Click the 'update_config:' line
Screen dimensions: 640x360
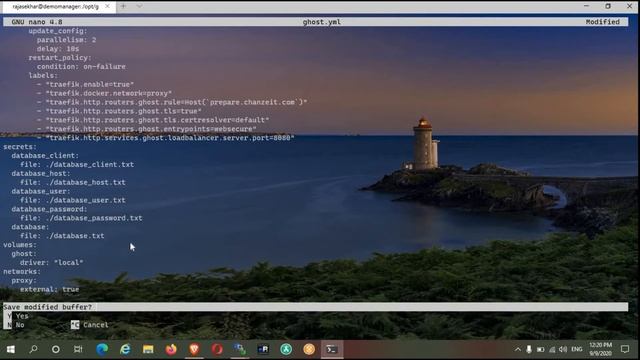tap(58, 31)
